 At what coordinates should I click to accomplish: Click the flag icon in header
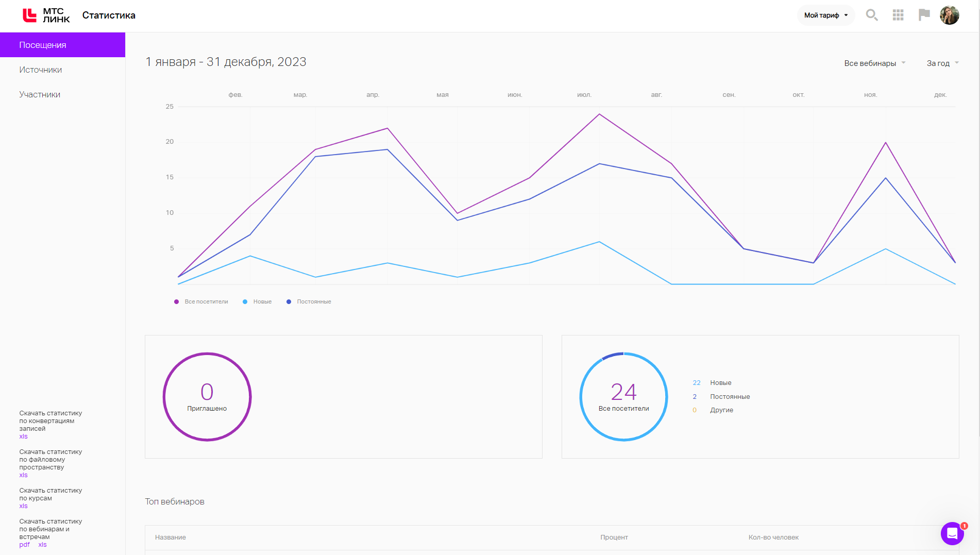924,15
